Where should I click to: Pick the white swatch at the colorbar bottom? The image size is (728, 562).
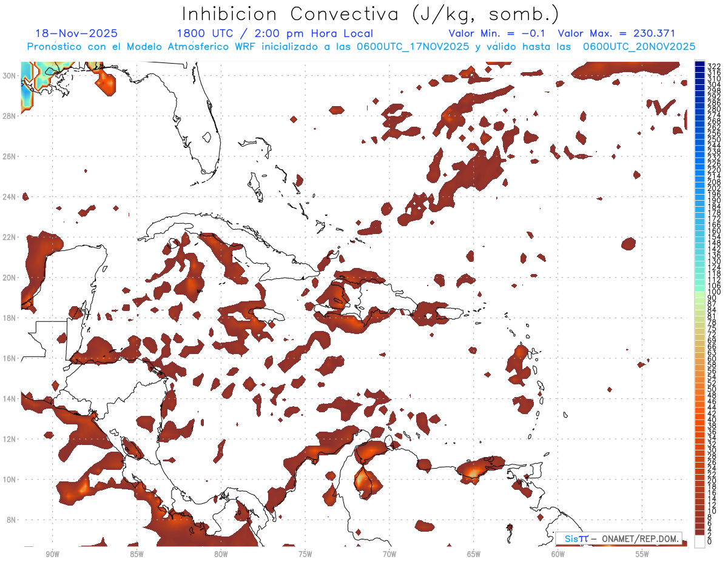click(x=699, y=541)
